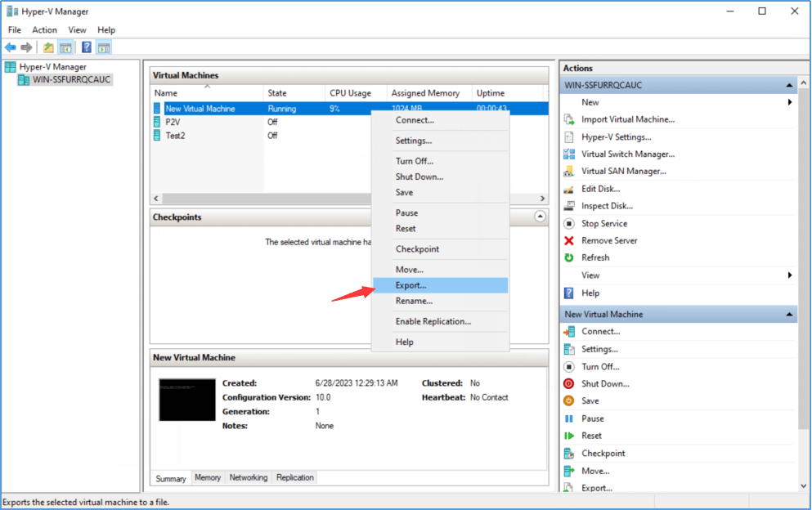
Task: Collapse the New Virtual Machine actions section
Action: click(789, 314)
